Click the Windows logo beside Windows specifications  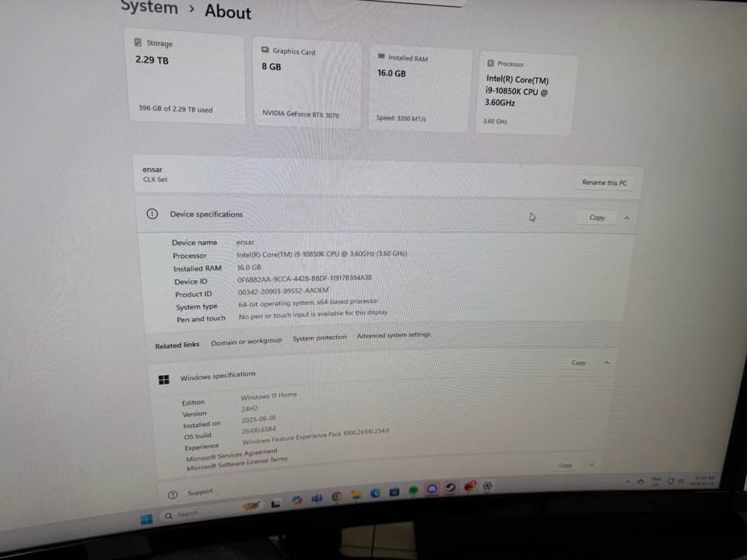[164, 380]
